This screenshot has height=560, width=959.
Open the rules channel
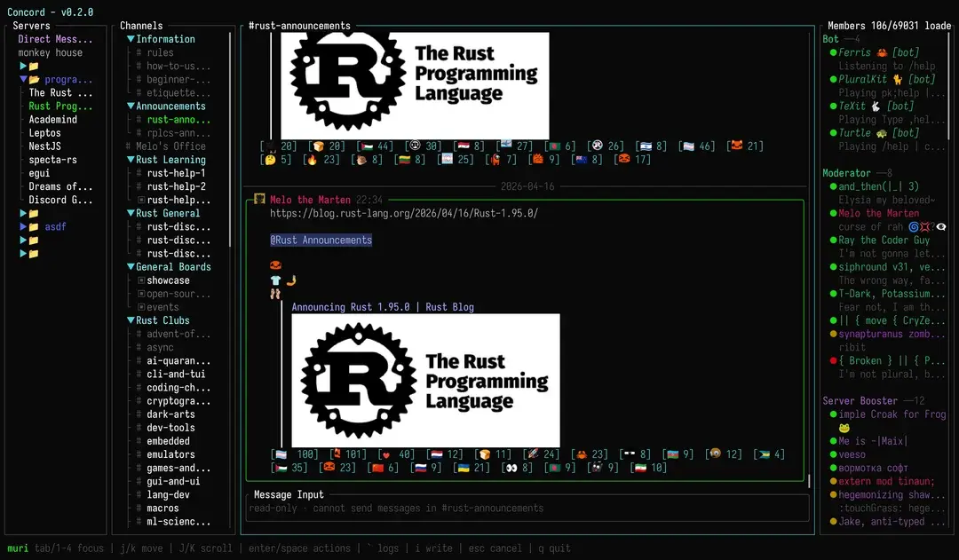tap(160, 52)
